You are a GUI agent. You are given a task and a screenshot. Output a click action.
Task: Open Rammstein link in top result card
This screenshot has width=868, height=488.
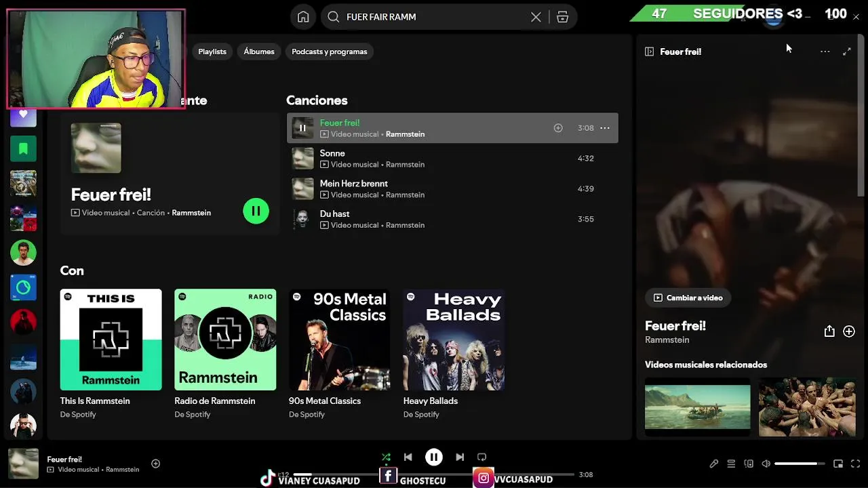[191, 213]
